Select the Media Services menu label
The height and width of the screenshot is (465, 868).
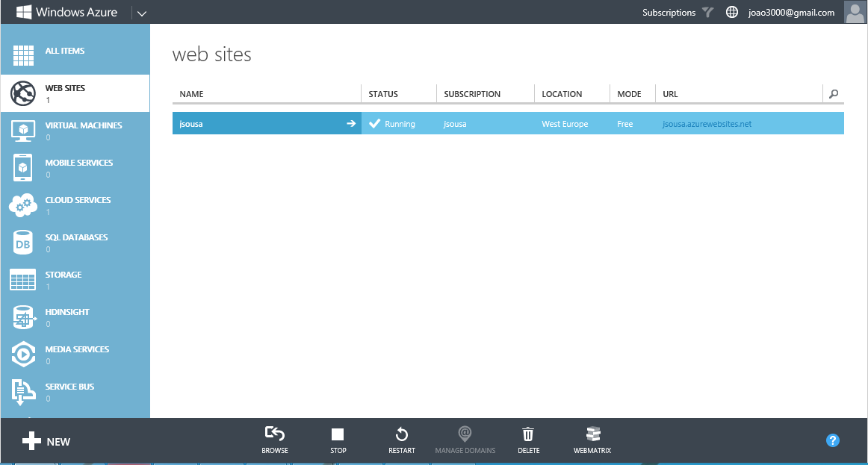coord(77,349)
